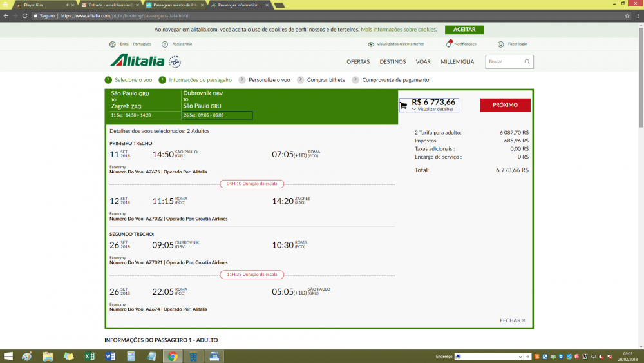Click the Visualizados recentemente eye icon
The height and width of the screenshot is (363, 644).
tap(371, 44)
